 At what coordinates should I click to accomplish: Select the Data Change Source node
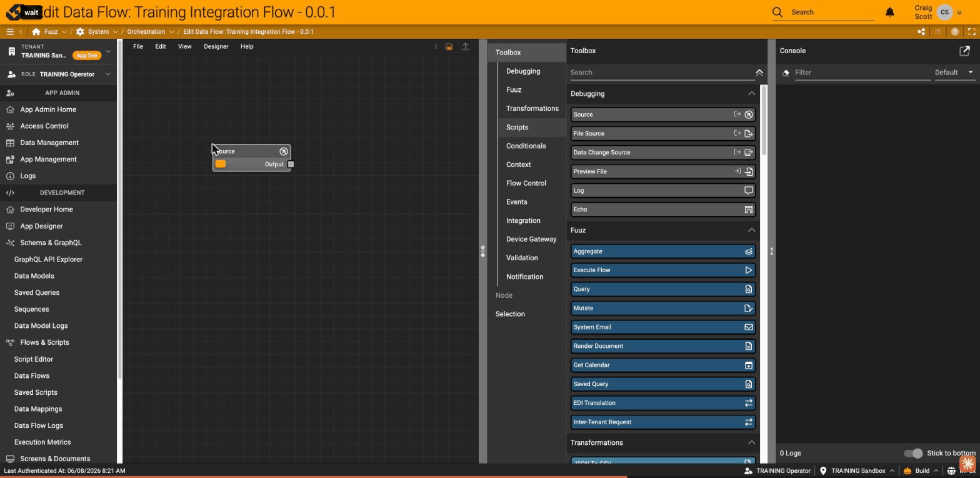(x=662, y=153)
